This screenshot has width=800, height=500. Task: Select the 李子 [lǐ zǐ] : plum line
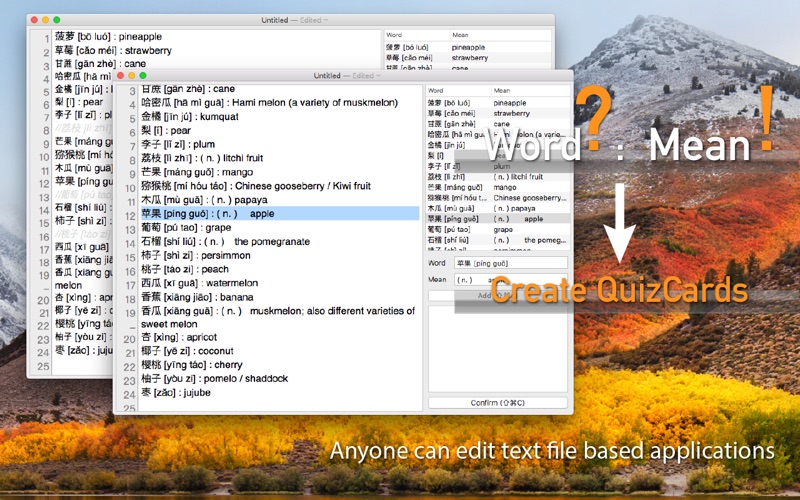click(178, 144)
